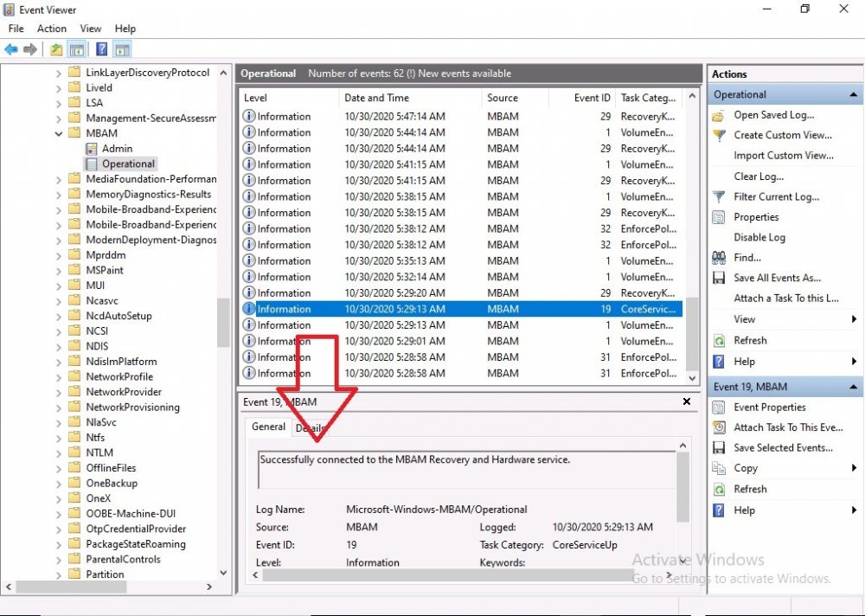Image resolution: width=865 pixels, height=616 pixels.
Task: Switch to the General tab
Action: click(269, 427)
